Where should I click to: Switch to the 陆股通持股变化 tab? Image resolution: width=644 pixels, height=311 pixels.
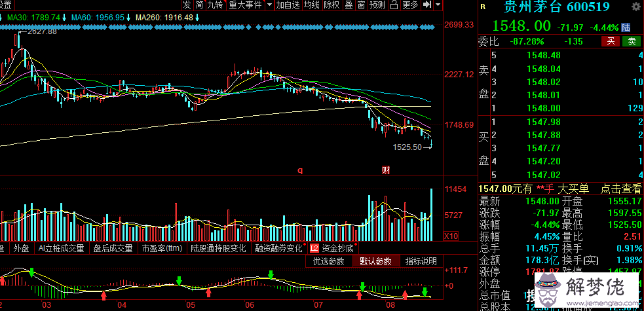(x=219, y=248)
